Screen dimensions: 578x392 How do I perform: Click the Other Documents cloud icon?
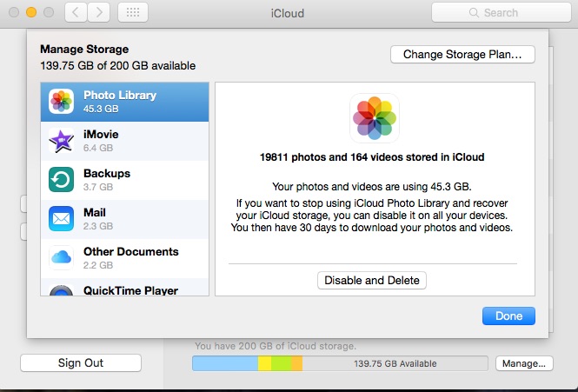tap(61, 257)
